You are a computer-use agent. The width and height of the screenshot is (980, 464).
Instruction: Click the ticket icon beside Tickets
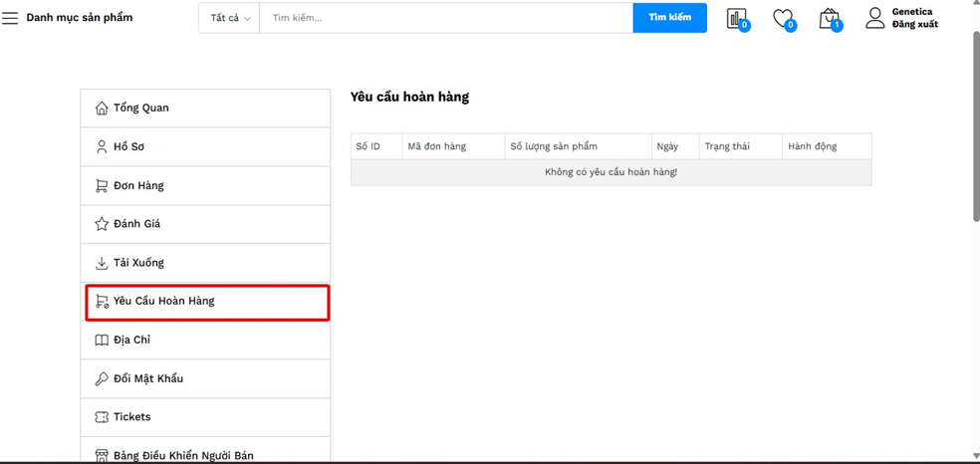(101, 417)
